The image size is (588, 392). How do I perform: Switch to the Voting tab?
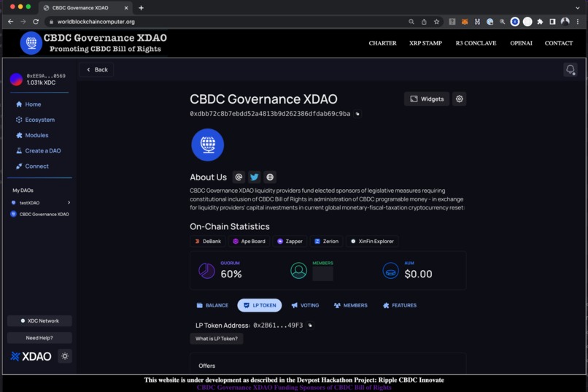point(305,305)
